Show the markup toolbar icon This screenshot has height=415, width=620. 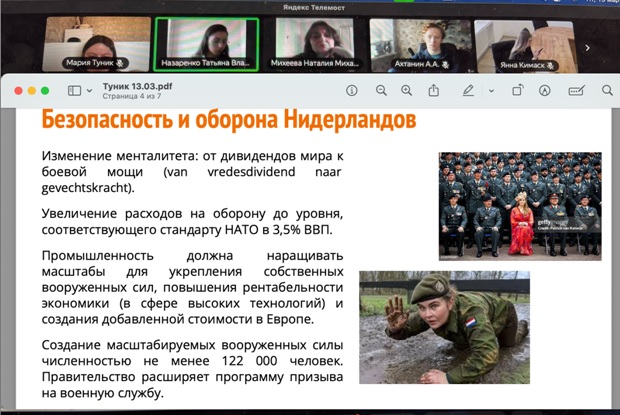[544, 91]
